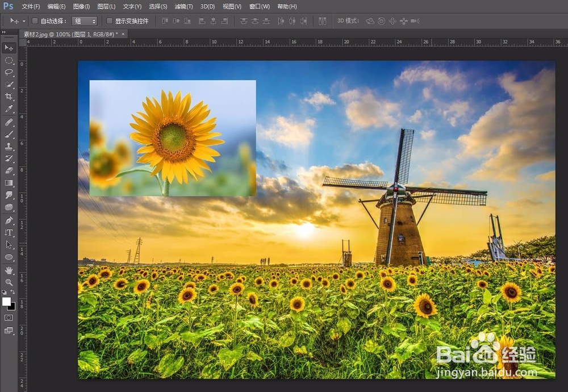Screen dimensions: 568x392
Task: Select the Eraser tool
Action: (9, 170)
